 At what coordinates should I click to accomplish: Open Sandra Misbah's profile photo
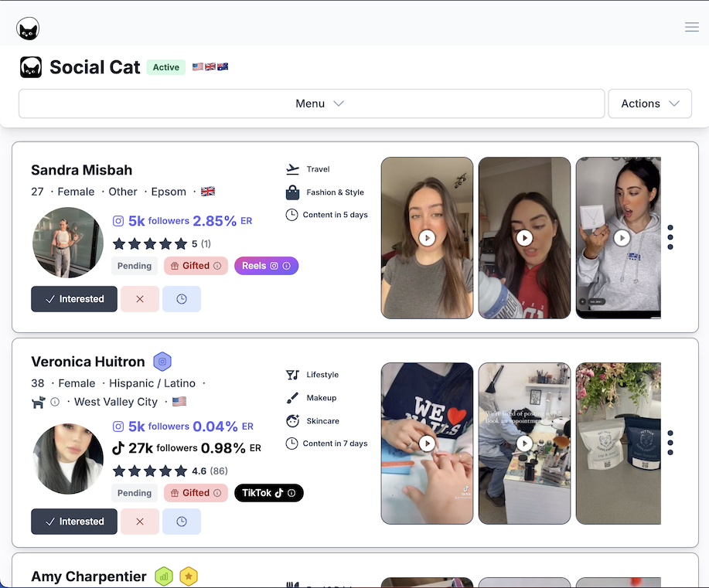tap(68, 243)
